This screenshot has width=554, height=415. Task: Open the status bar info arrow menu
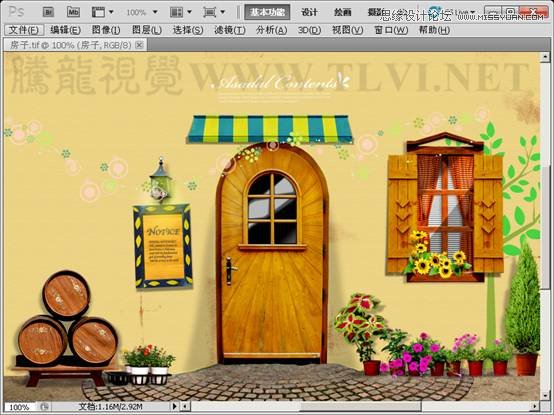tap(174, 407)
